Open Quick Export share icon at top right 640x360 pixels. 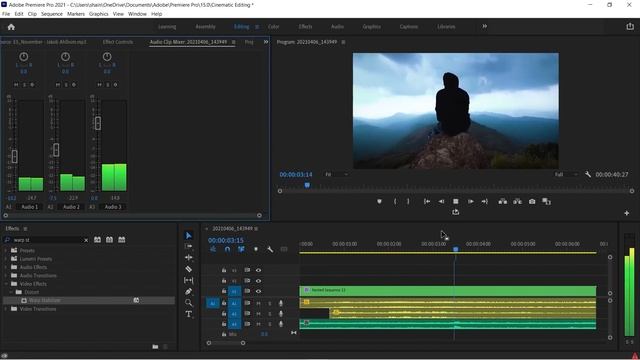click(x=630, y=26)
